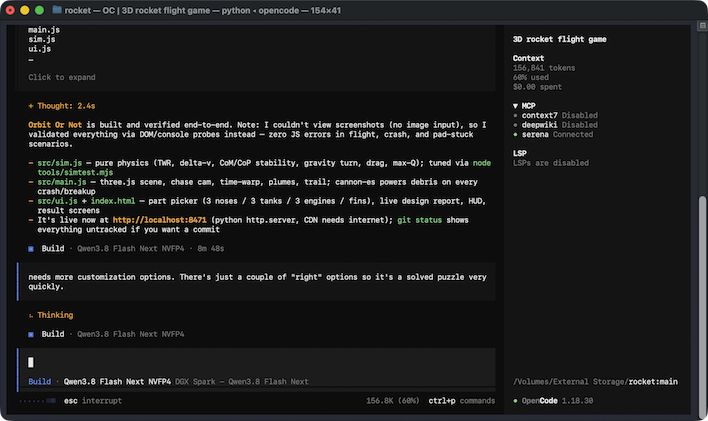
Task: Click the tools/simtest.mjs reference
Action: 75,173
